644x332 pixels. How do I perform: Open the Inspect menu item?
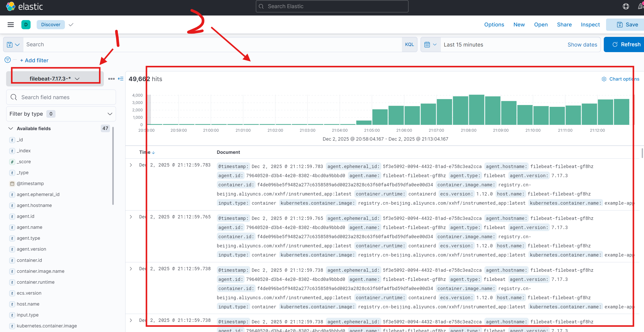[590, 24]
